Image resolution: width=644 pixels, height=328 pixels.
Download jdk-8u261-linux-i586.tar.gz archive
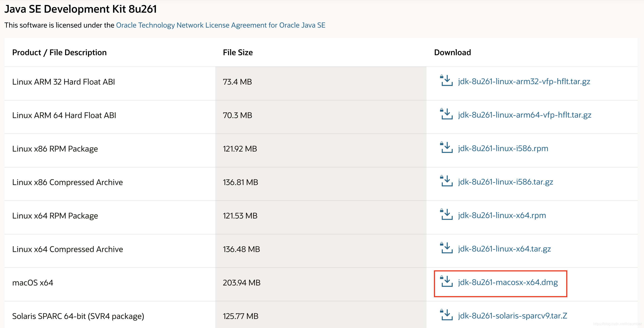(x=506, y=182)
